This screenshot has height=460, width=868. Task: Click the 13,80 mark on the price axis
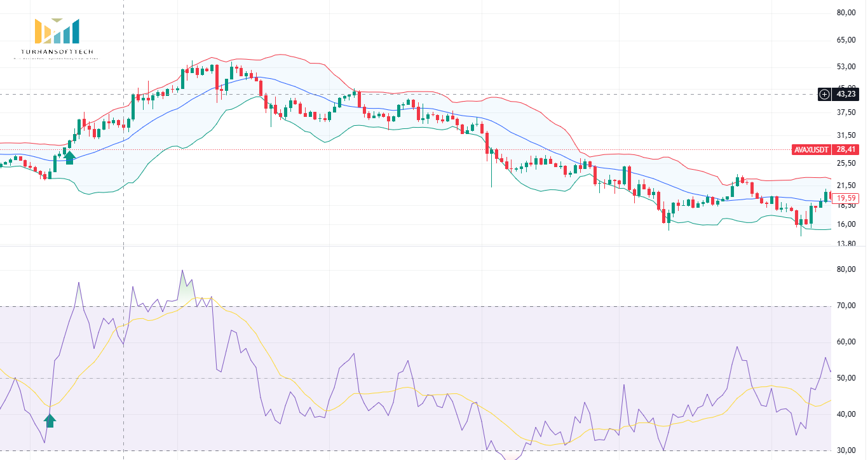click(845, 243)
